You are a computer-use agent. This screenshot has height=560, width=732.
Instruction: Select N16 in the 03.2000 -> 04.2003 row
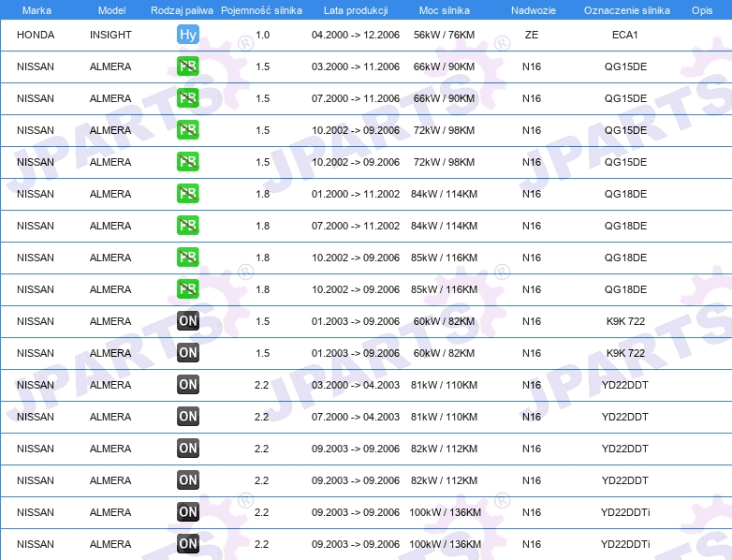pyautogui.click(x=532, y=385)
